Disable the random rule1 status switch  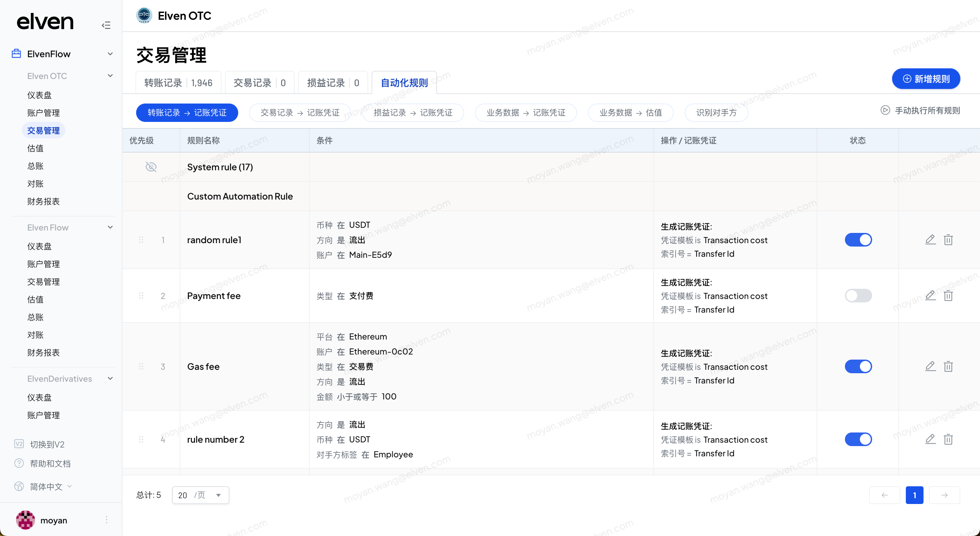[x=858, y=239]
